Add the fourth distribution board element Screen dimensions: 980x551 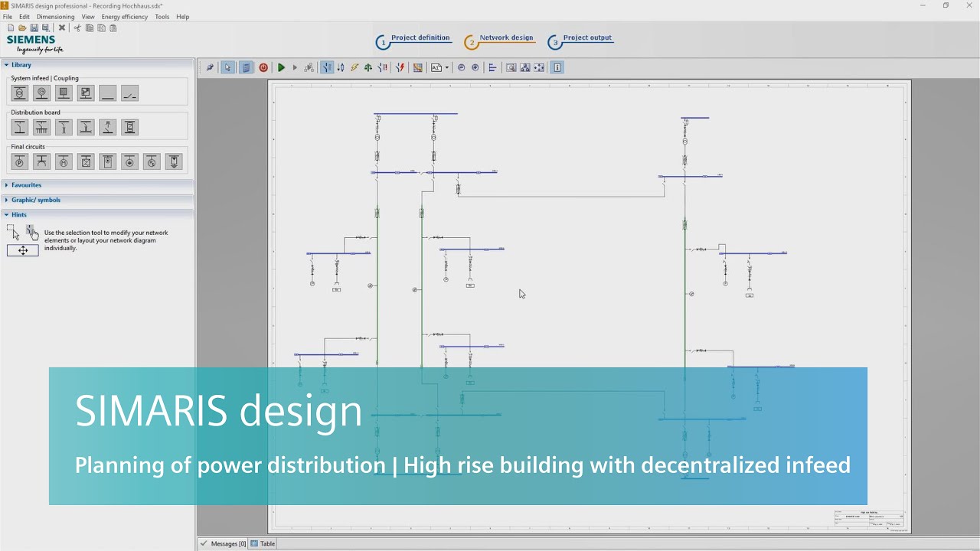[86, 127]
